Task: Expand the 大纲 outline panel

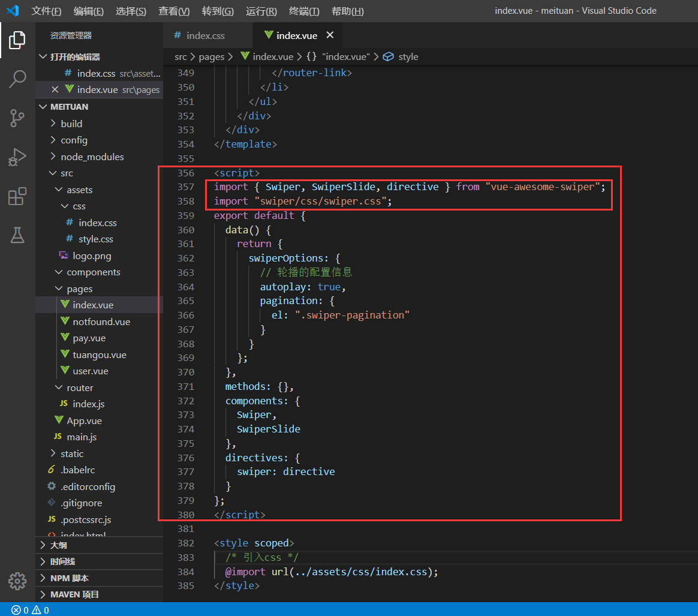Action: point(99,545)
